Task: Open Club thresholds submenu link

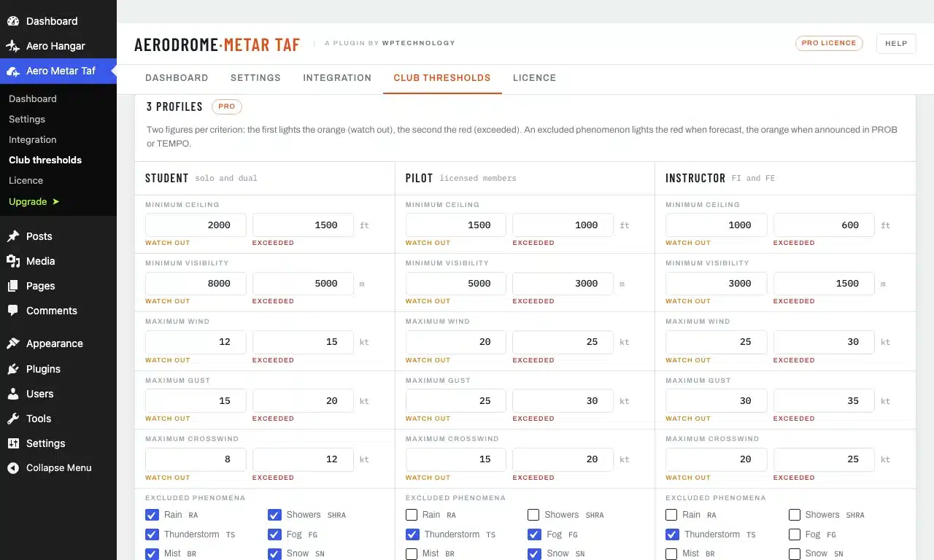Action: (45, 160)
